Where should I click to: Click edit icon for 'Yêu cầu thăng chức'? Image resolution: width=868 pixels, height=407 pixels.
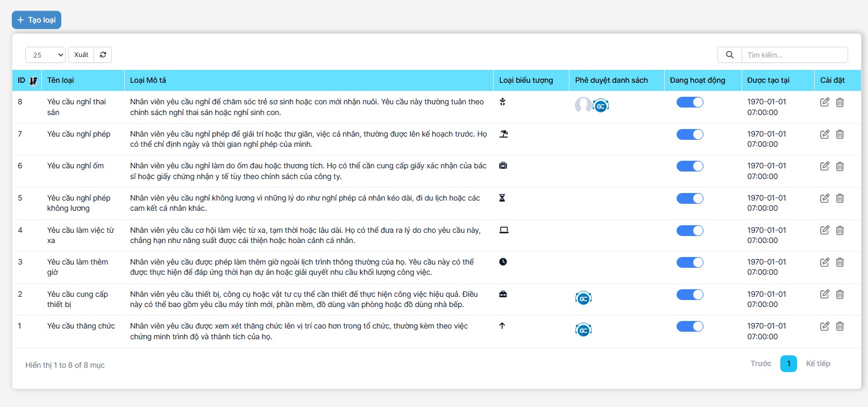[x=824, y=326]
